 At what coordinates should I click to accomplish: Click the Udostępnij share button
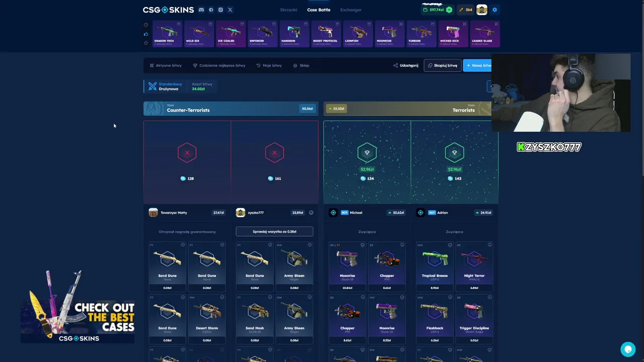click(406, 65)
